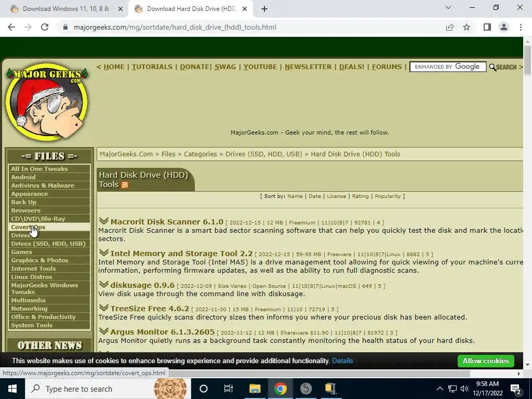Open the tab search dropdown arrow
Image resolution: width=532 pixels, height=399 pixels.
point(448,7)
